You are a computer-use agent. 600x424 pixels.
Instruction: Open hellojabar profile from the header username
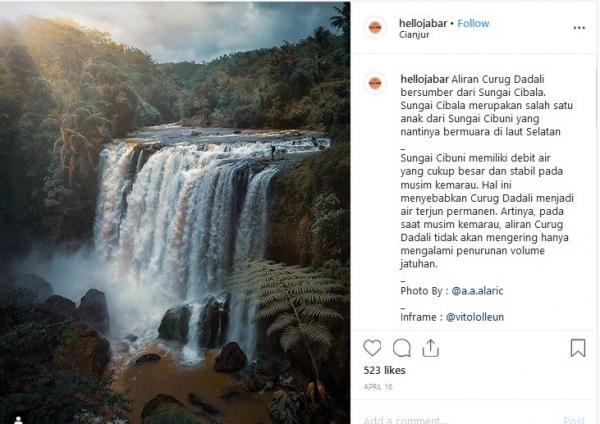[423, 22]
